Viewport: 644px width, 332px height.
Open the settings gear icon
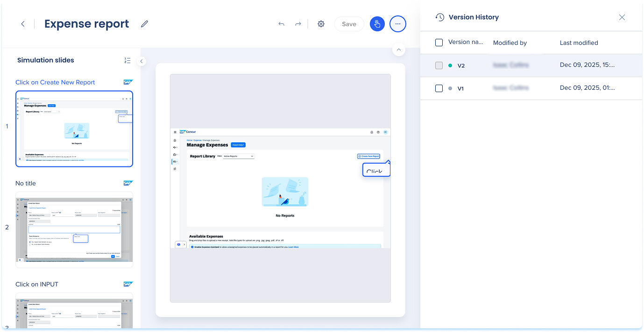pos(321,24)
